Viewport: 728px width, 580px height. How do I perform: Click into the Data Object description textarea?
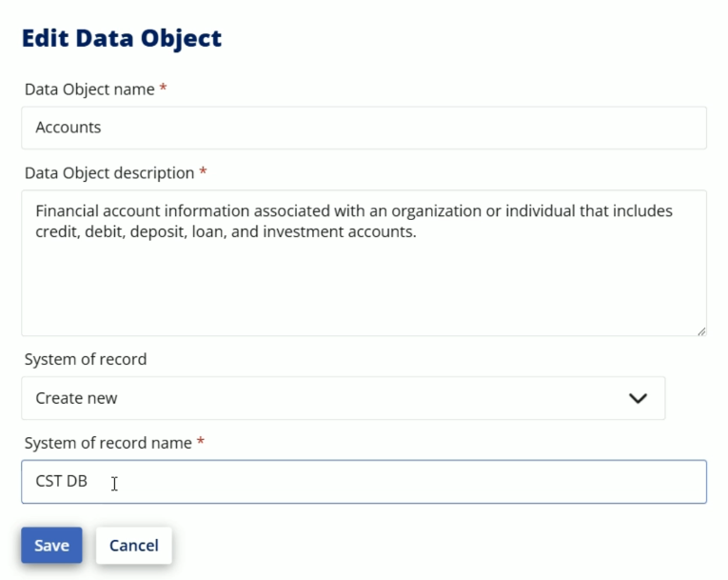[364, 263]
